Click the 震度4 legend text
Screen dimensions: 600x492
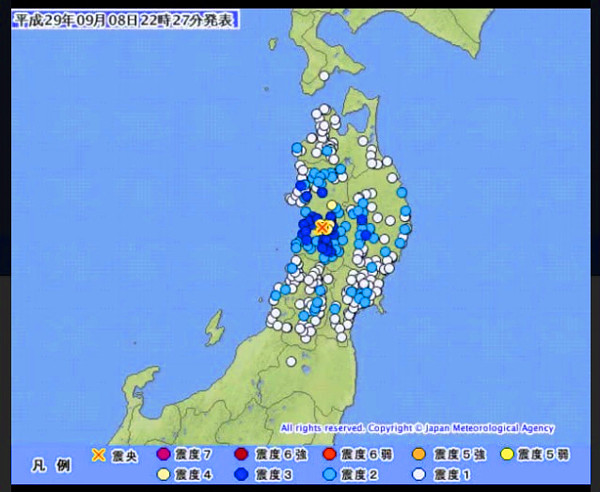pyautogui.click(x=193, y=475)
